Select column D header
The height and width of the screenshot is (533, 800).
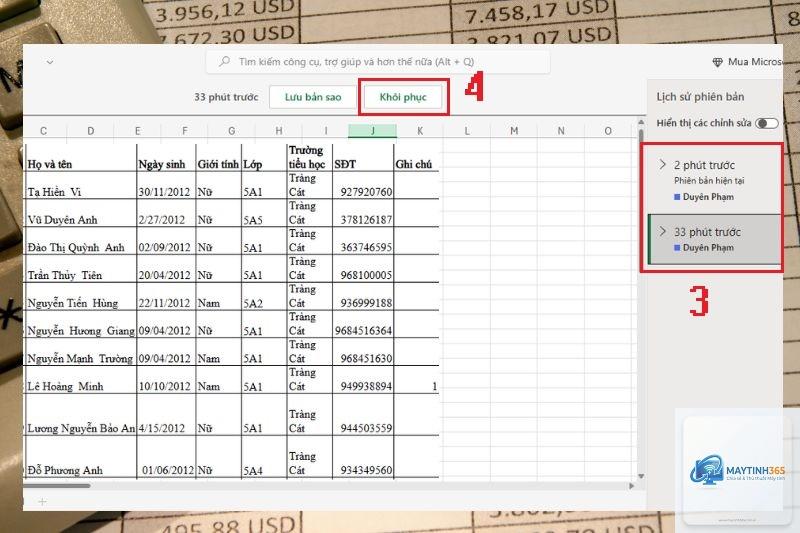click(90, 131)
